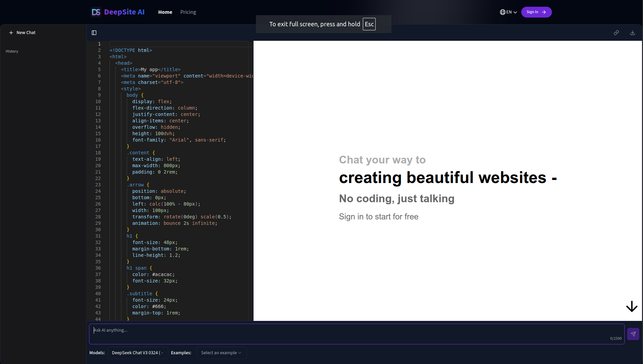Screen dimensions: 643x364
Task: Click 'creating beautiful websites -' heading in preview
Action: 448,178
